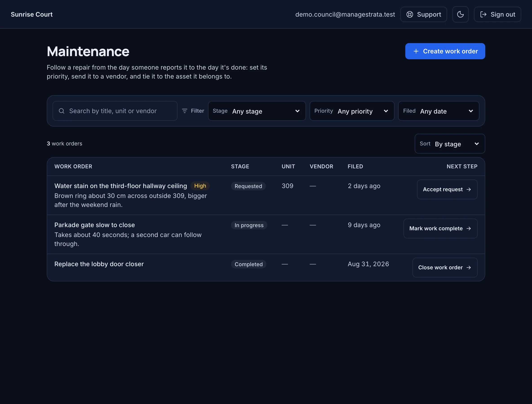
Task: Click the plus icon in Create work order
Action: (x=416, y=51)
